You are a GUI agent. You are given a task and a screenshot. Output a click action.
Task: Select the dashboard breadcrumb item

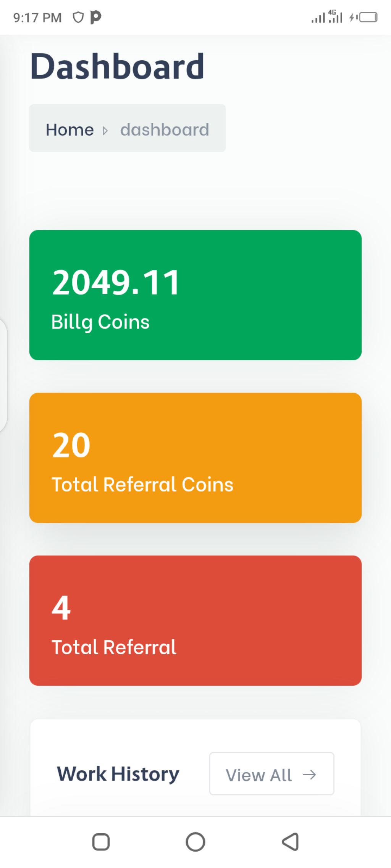pos(165,130)
